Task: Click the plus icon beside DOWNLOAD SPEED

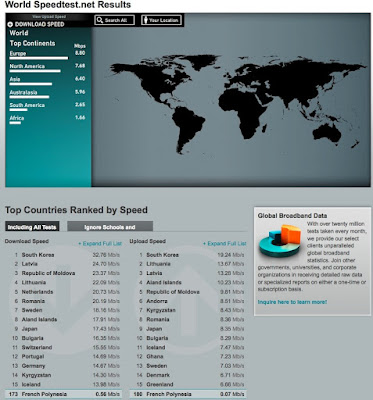Action: (10, 24)
